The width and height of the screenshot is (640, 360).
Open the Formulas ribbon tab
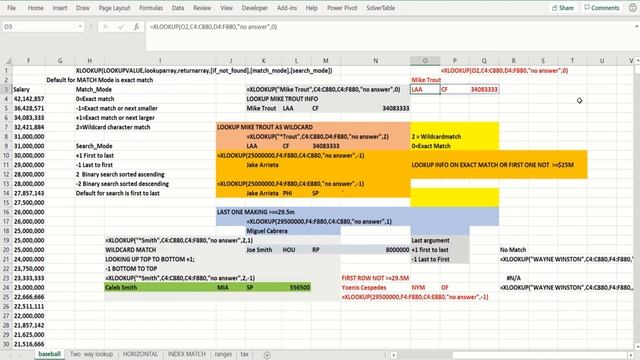[151, 8]
